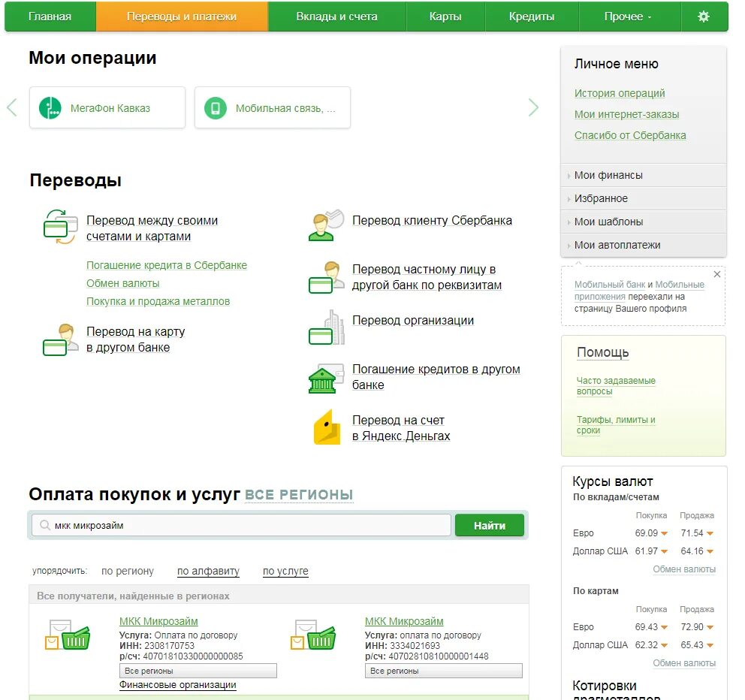Click the yellow Yandex Money wallet icon

(327, 427)
